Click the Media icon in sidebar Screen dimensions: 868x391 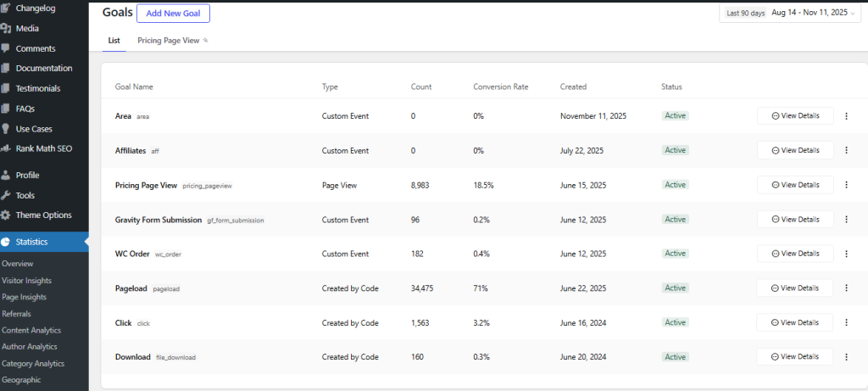[x=6, y=28]
